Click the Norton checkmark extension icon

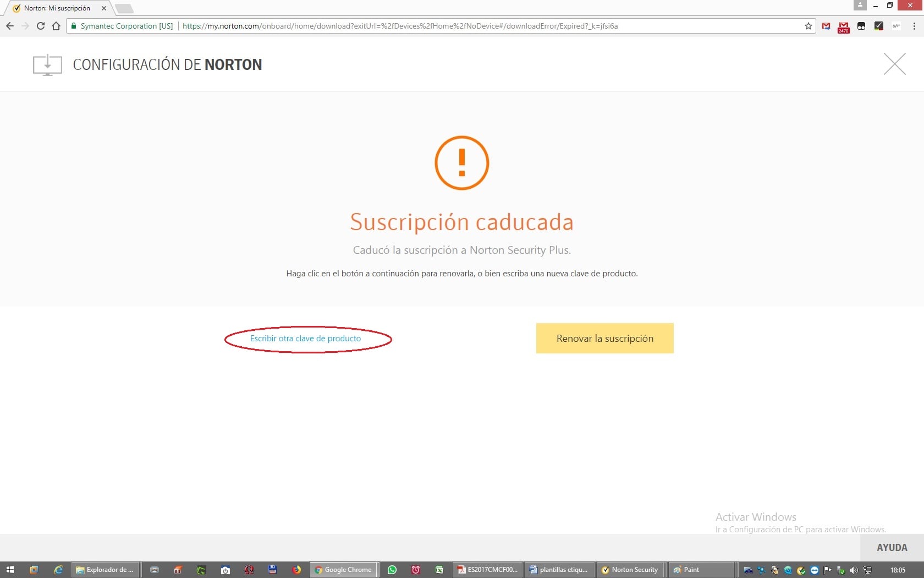(879, 26)
